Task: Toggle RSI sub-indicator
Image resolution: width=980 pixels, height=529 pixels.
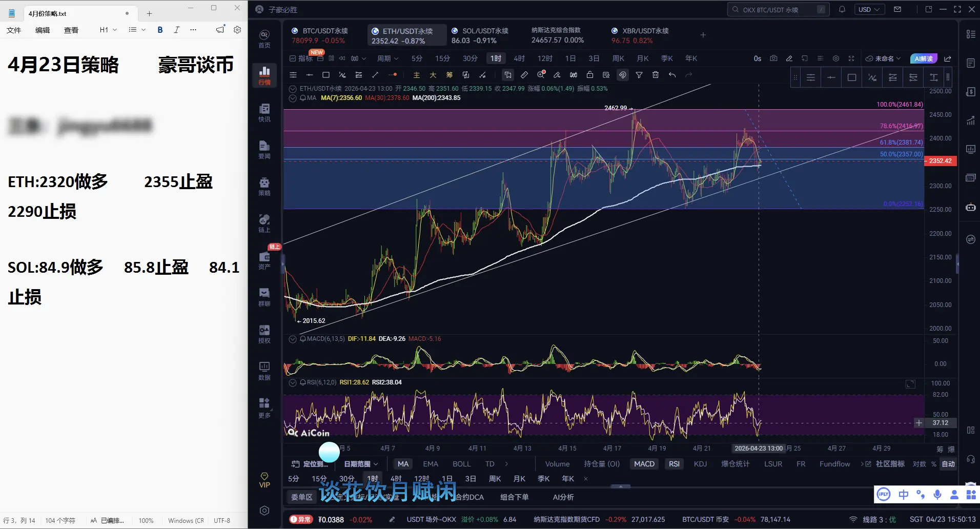Action: point(674,464)
